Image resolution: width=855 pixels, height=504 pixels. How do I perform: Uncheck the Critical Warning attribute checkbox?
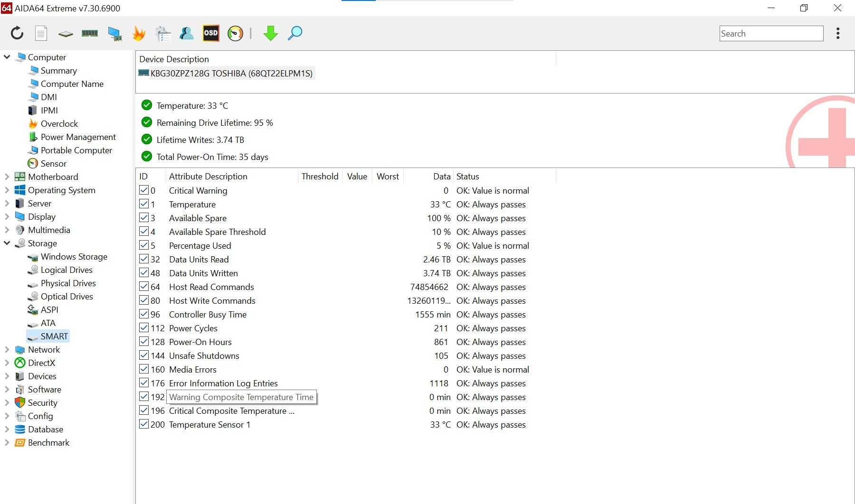point(144,190)
